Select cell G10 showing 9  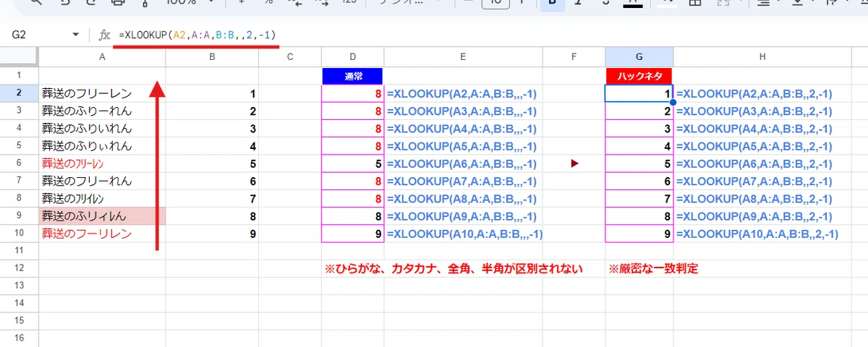point(639,234)
